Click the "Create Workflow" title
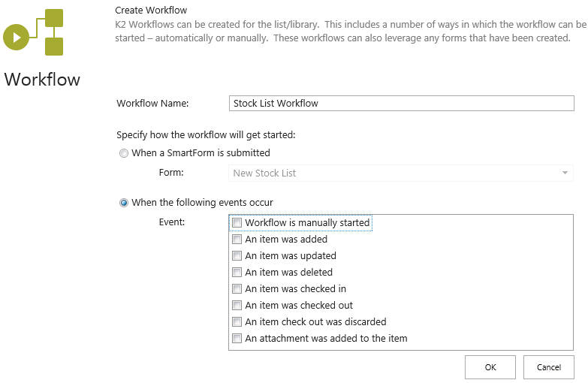The height and width of the screenshot is (383, 588). pos(151,11)
